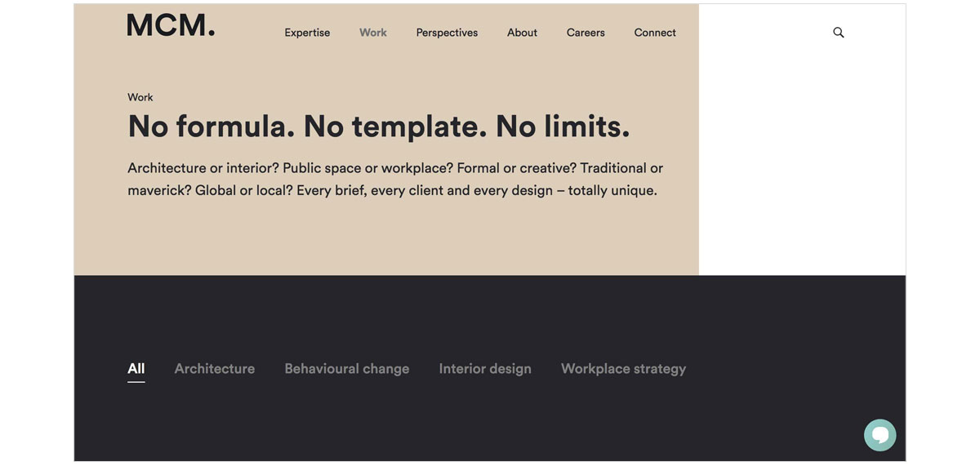Choose the Workplace strategy filter
The image size is (980, 466).
point(623,369)
